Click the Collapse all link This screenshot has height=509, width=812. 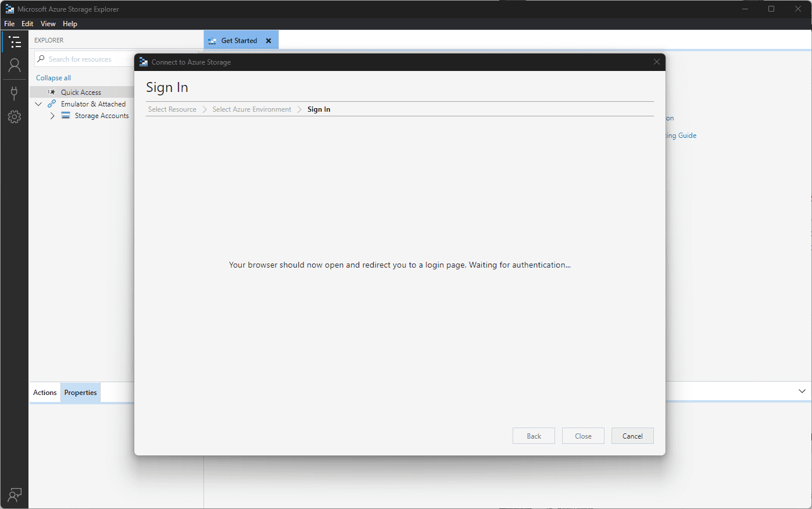click(x=53, y=78)
